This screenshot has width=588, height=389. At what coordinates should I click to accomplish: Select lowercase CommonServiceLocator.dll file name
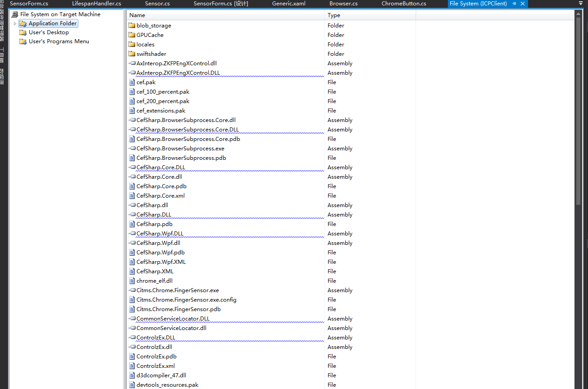(171, 328)
